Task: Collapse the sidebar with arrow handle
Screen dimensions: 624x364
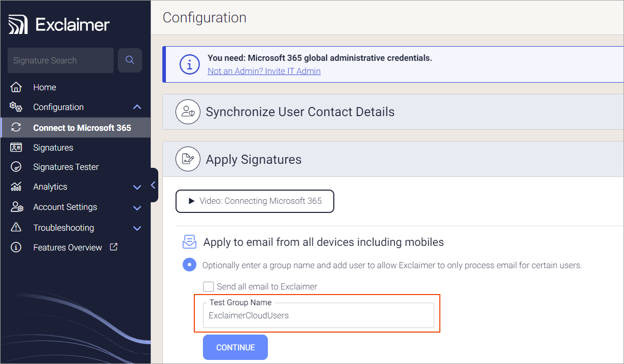Action: pos(153,186)
